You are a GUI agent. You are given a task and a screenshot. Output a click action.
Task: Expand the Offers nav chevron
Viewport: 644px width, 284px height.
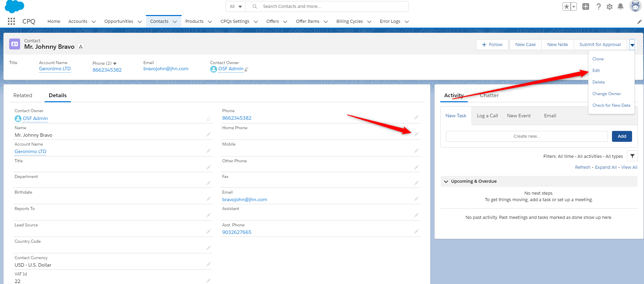point(285,21)
